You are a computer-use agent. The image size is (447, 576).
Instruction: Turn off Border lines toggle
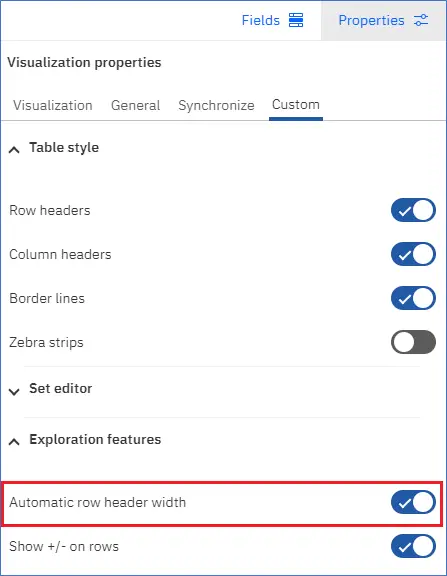[413, 298]
